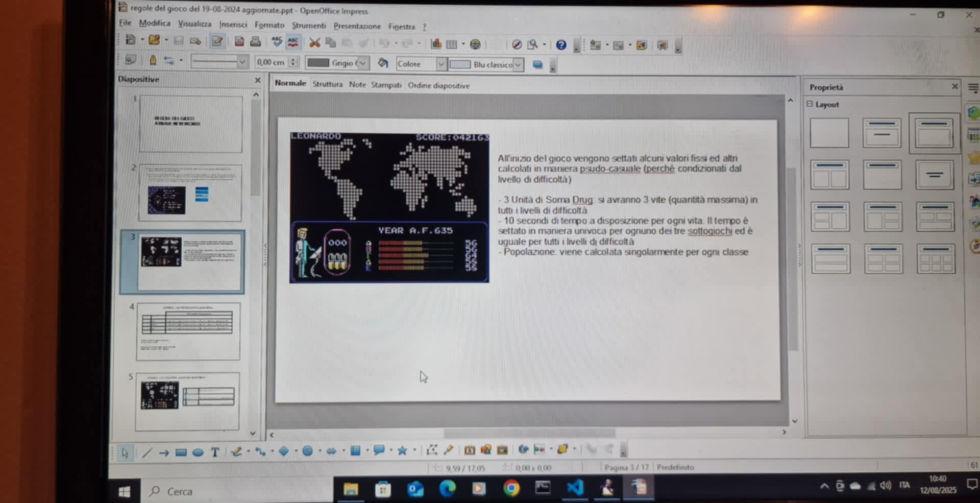
Task: Open Visual Studio Code from taskbar
Action: (575, 487)
